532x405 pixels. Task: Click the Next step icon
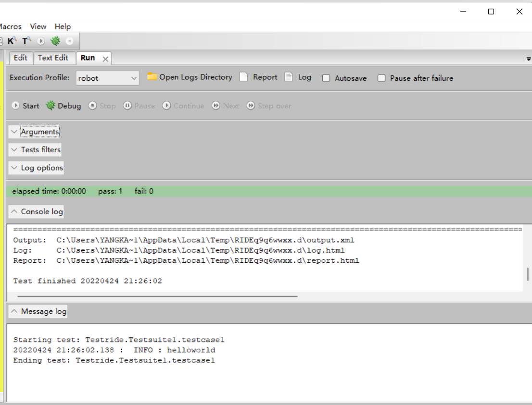(x=216, y=105)
